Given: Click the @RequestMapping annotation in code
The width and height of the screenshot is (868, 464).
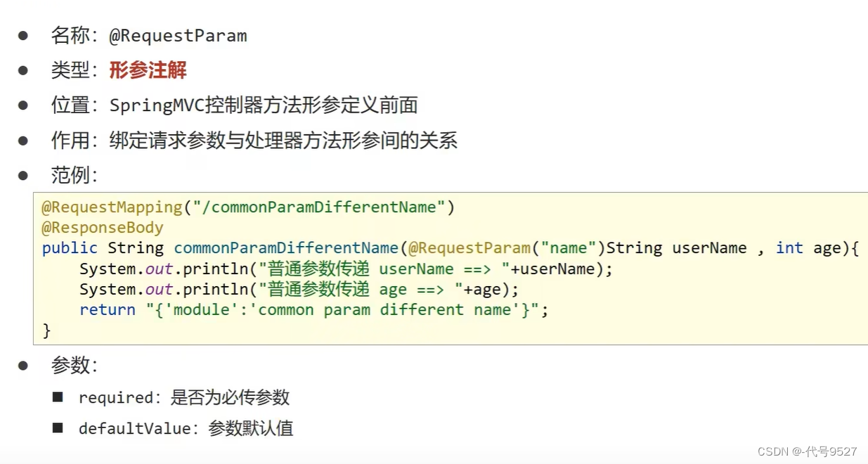Looking at the screenshot, I should point(112,207).
